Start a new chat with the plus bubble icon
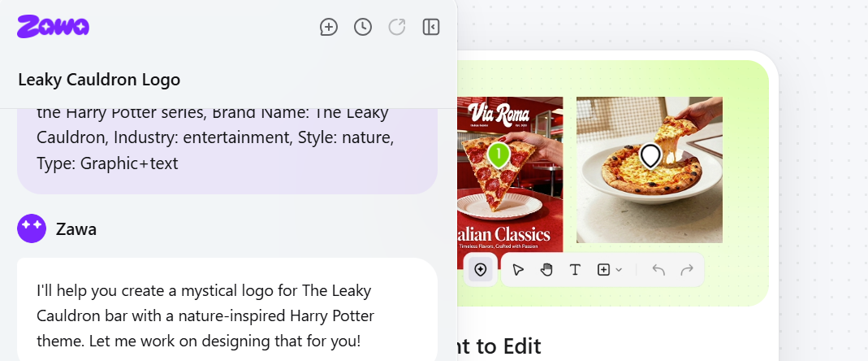This screenshot has height=361, width=868. 329,27
